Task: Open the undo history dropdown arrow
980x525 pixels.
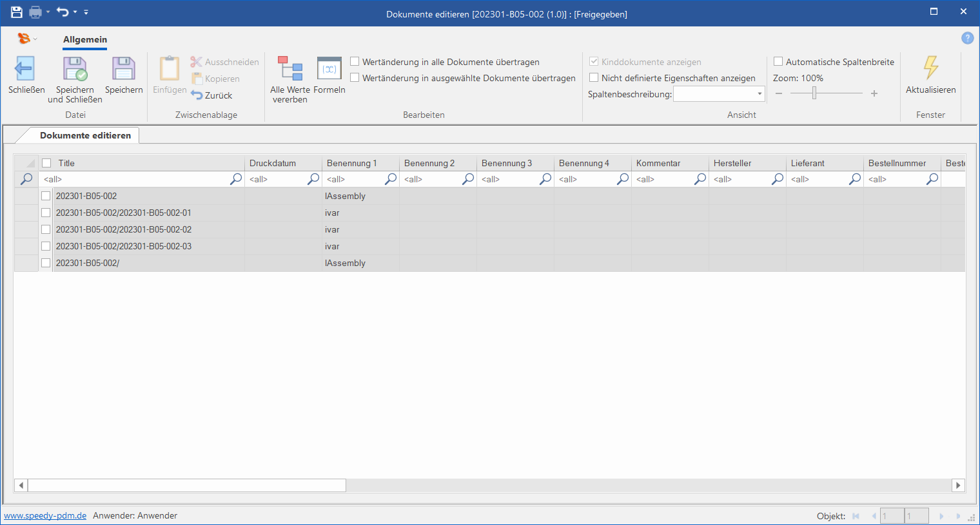Action: tap(75, 12)
